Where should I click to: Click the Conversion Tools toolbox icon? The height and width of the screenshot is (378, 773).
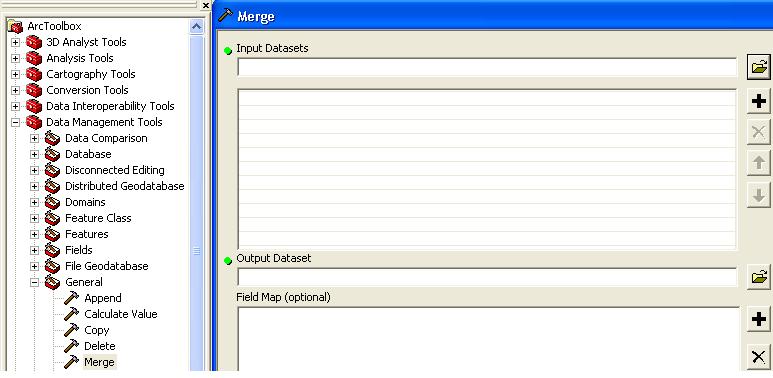(34, 90)
